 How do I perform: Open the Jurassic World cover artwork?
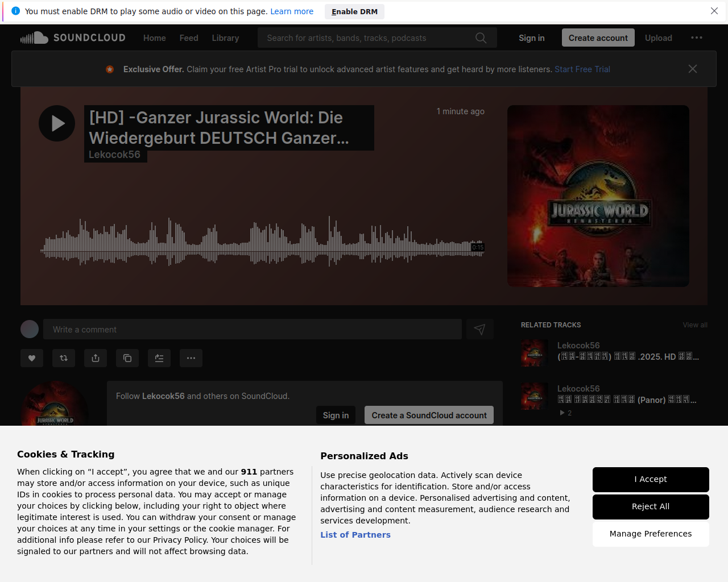[598, 196]
